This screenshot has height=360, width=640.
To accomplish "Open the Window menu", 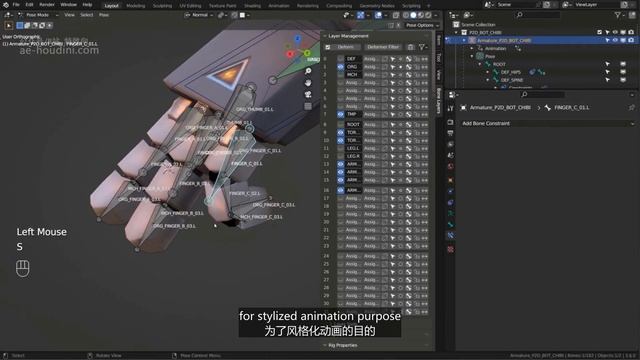I will coord(69,5).
